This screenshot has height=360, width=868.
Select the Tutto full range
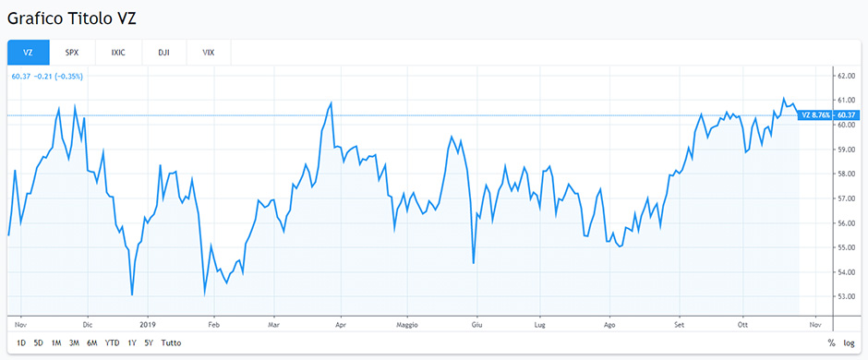[171, 342]
